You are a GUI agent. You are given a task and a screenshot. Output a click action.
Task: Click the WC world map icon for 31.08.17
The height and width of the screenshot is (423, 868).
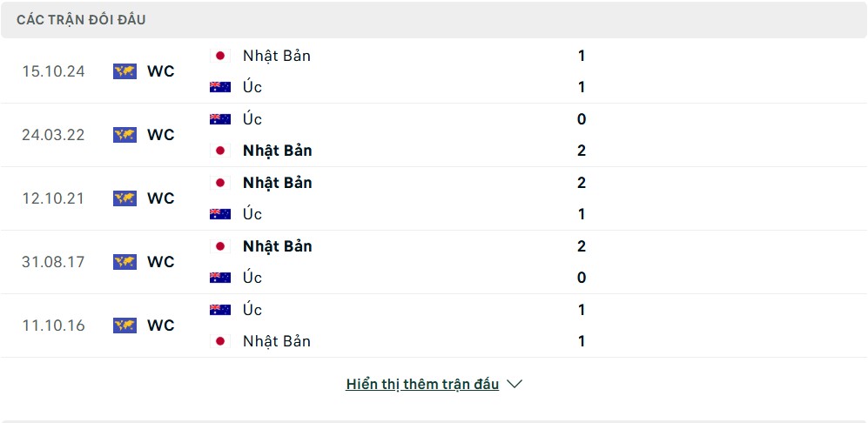[124, 262]
